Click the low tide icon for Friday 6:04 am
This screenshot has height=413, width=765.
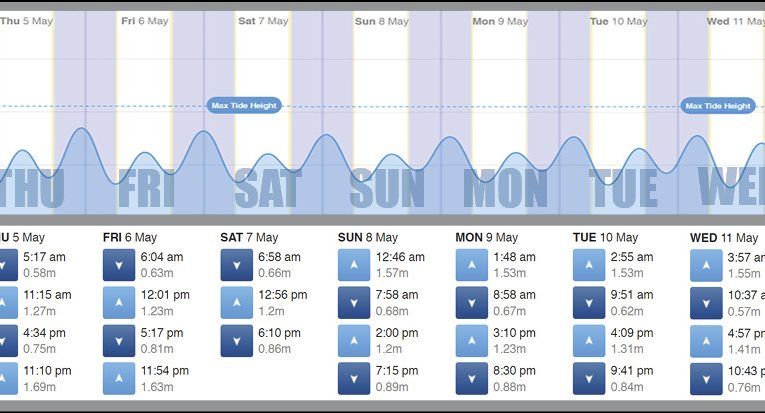pos(119,264)
